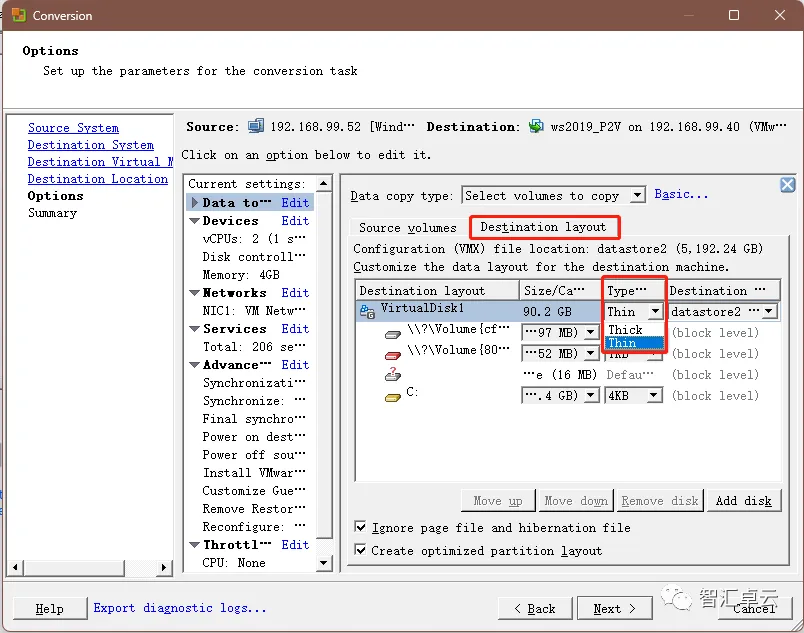Open the C: volume size dropdown
This screenshot has height=633, width=804.
point(591,395)
